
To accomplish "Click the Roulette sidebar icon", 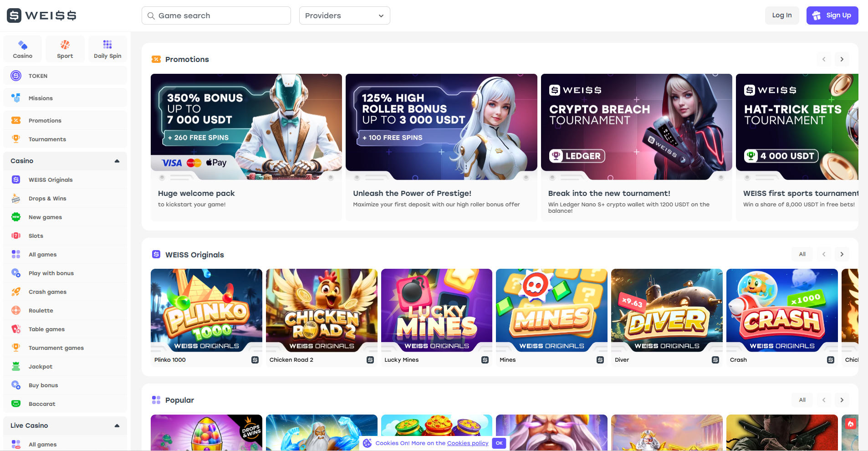I will point(15,310).
